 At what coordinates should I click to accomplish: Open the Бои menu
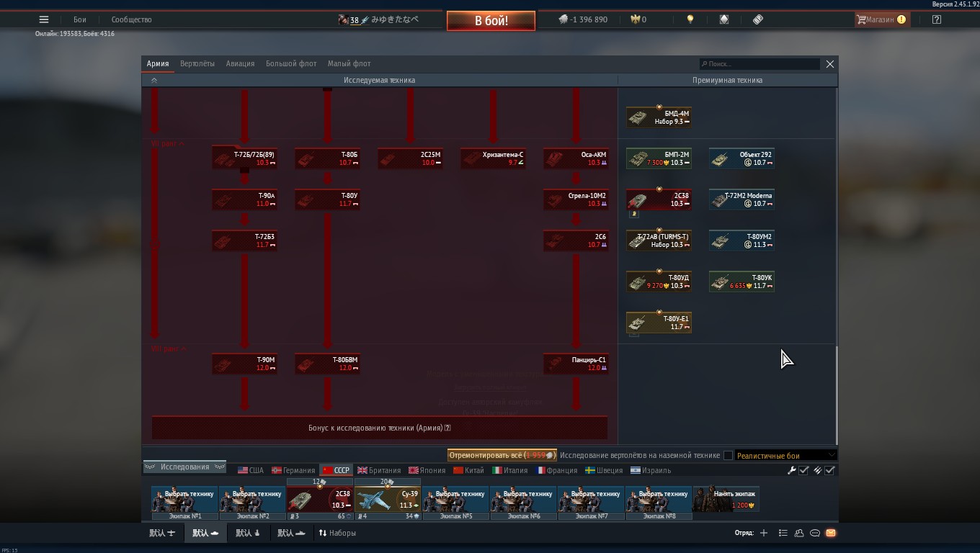click(x=79, y=19)
